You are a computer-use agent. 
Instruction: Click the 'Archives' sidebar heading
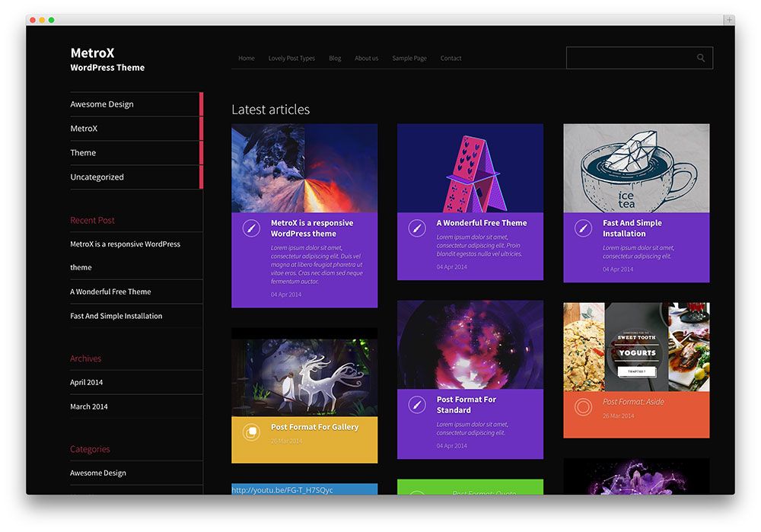click(x=85, y=358)
